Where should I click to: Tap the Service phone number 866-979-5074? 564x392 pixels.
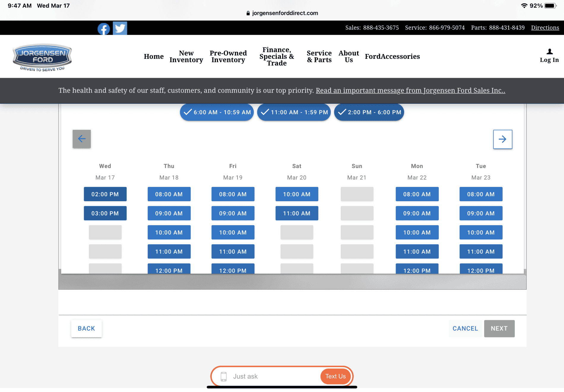[447, 28]
